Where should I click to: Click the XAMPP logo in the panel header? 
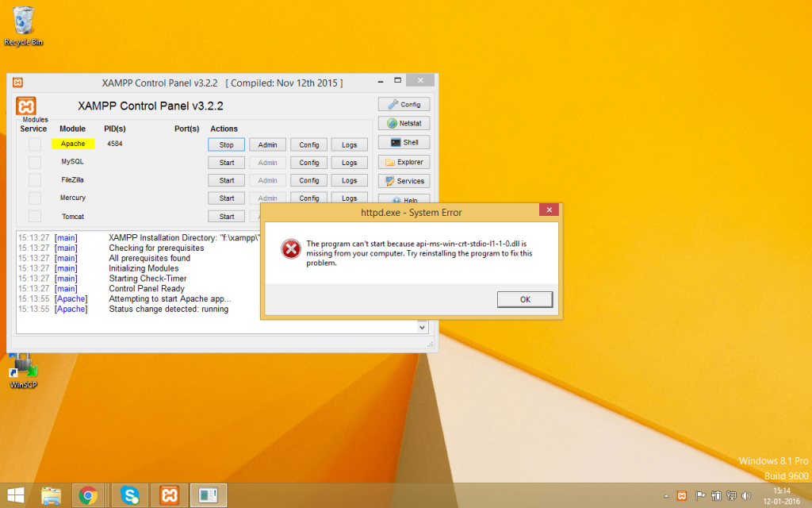click(x=26, y=106)
